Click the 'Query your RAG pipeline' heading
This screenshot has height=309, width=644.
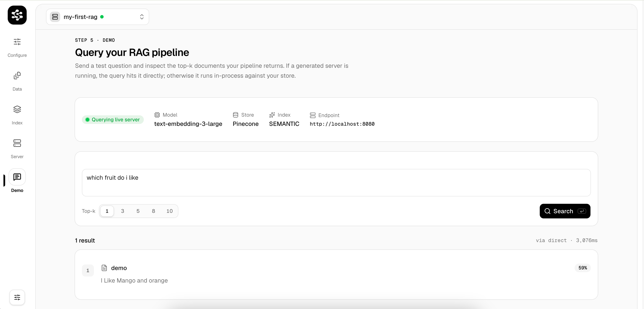coord(132,53)
